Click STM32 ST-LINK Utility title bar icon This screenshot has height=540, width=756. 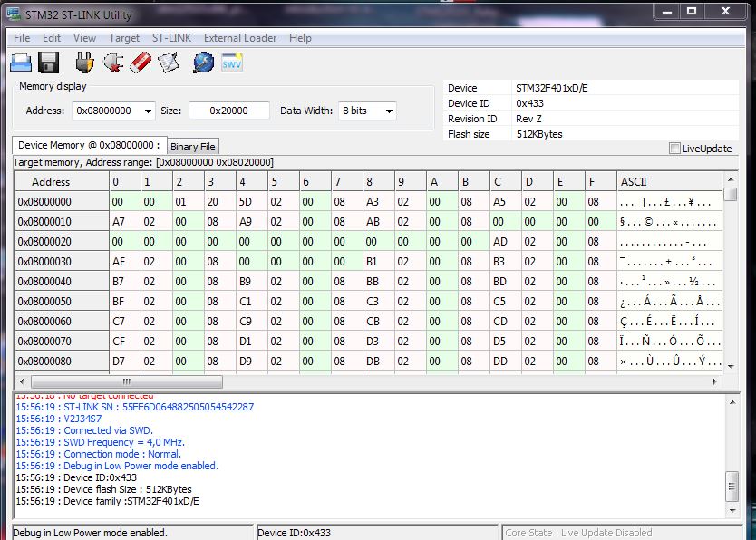[x=14, y=14]
